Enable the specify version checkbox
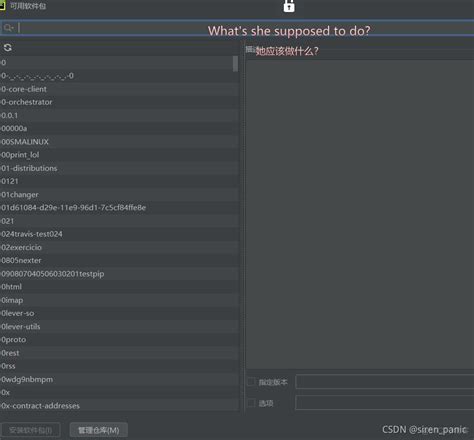This screenshot has width=474, height=440. click(251, 382)
